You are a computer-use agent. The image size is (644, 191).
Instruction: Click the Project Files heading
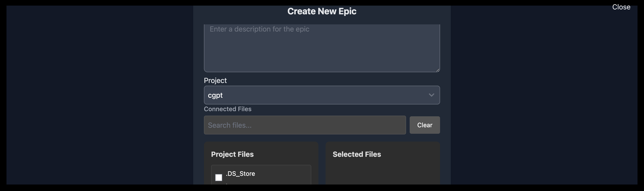pos(232,154)
